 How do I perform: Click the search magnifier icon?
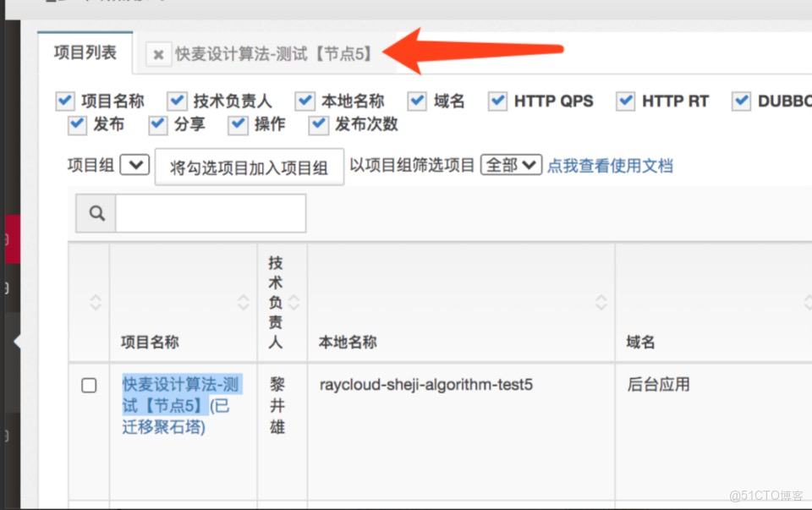click(96, 213)
